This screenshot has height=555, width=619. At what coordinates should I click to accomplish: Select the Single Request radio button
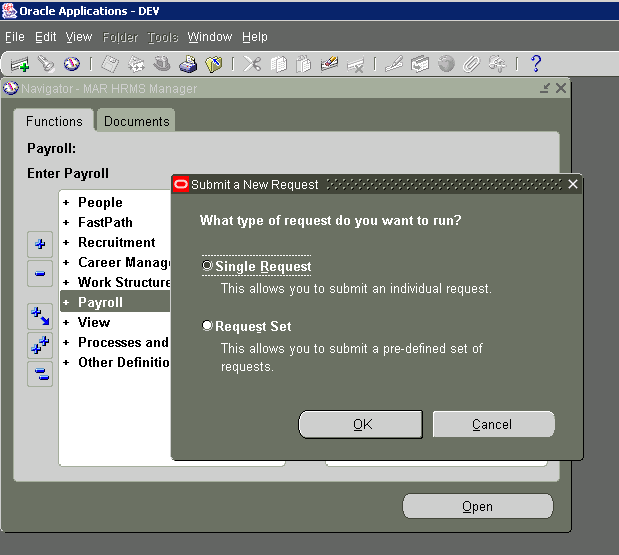point(207,265)
